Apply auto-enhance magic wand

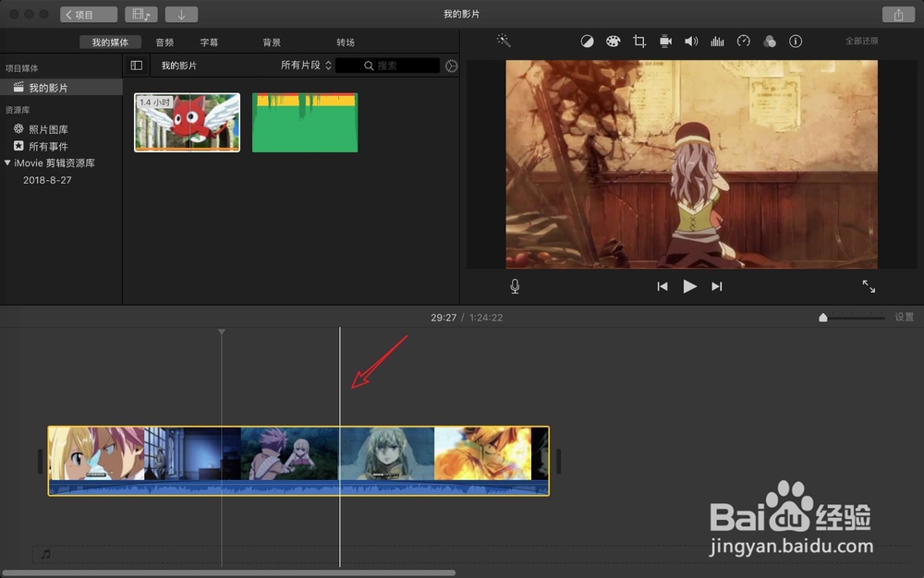(x=504, y=41)
